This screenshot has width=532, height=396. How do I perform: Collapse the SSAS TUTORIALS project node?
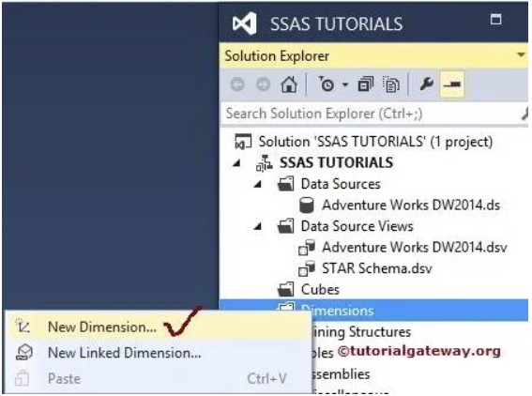(x=237, y=163)
